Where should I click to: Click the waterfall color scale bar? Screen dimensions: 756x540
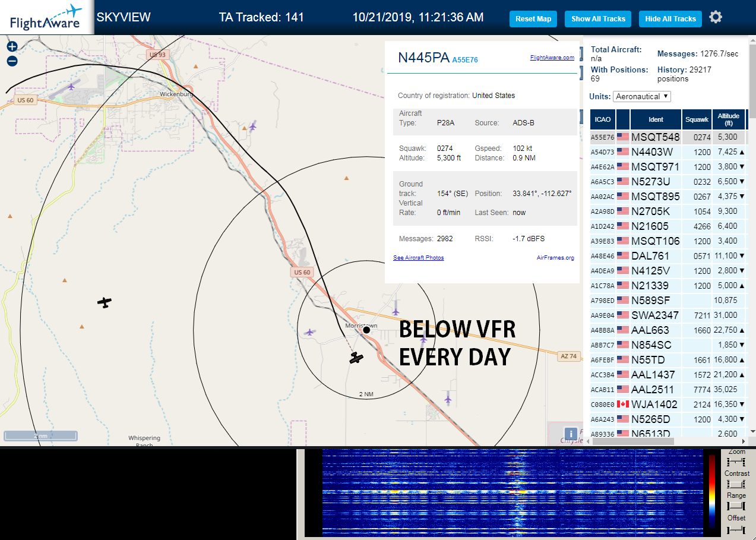coord(712,491)
